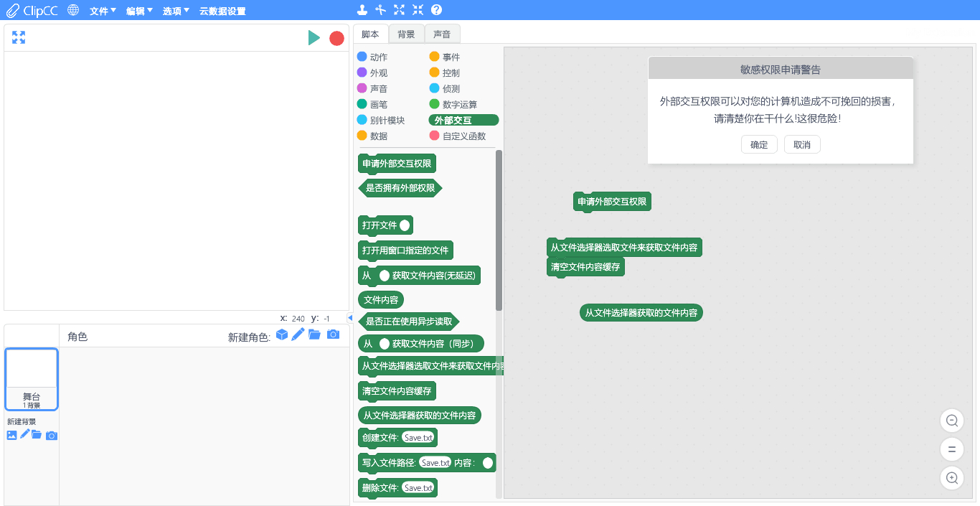
Task: Switch to the 声音 tab
Action: coord(442,34)
